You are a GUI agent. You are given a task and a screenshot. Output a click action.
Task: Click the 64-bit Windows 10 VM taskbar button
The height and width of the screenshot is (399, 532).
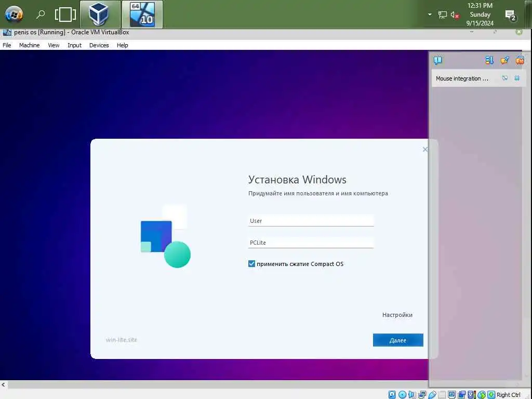(x=142, y=14)
